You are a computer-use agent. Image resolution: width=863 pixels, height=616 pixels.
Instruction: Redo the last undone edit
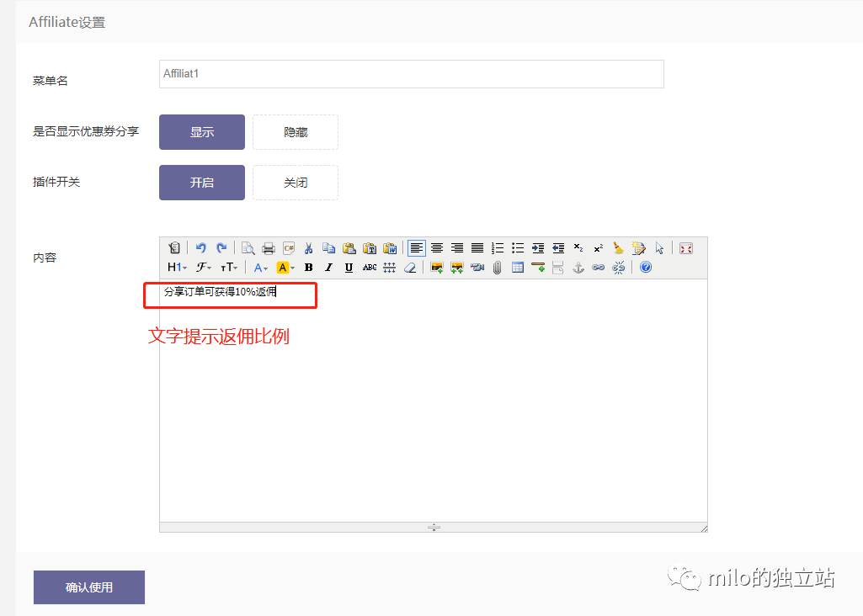pos(221,248)
